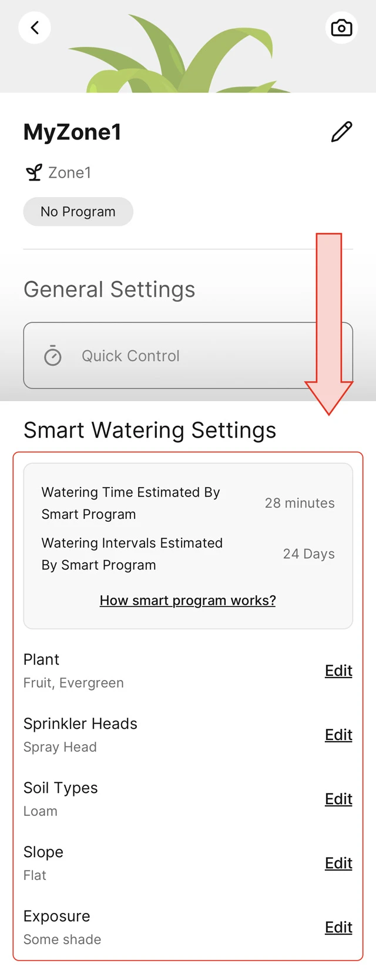The height and width of the screenshot is (980, 376).
Task: Open the camera icon to change zone photo
Action: [x=341, y=27]
